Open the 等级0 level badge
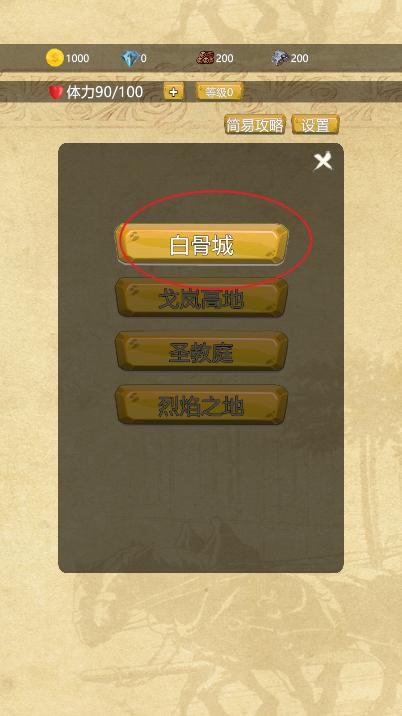The image size is (402, 716). (x=219, y=92)
